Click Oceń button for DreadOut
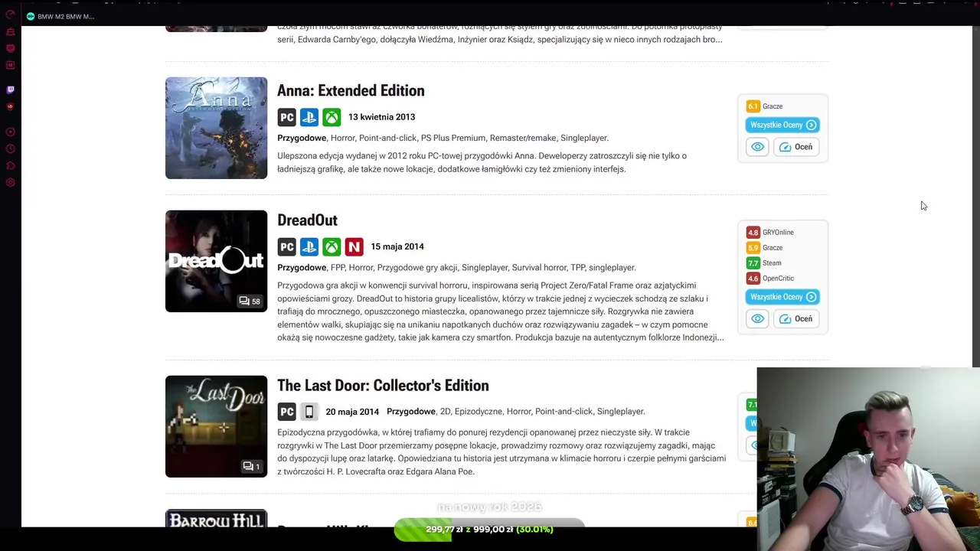 [796, 318]
